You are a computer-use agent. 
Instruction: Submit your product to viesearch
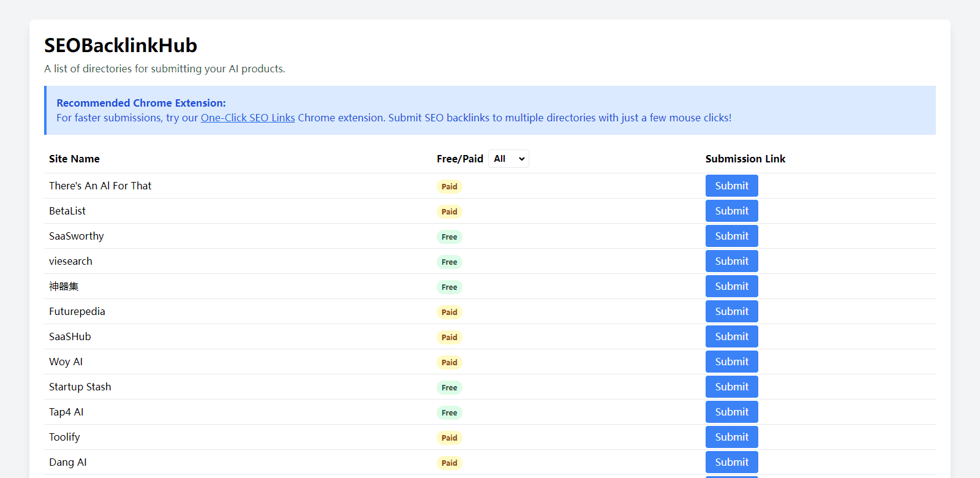pos(732,261)
